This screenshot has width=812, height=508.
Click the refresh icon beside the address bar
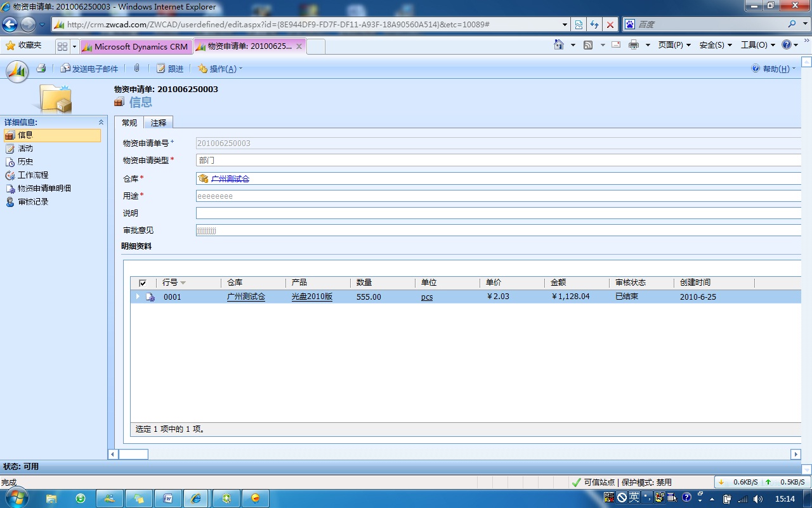594,24
